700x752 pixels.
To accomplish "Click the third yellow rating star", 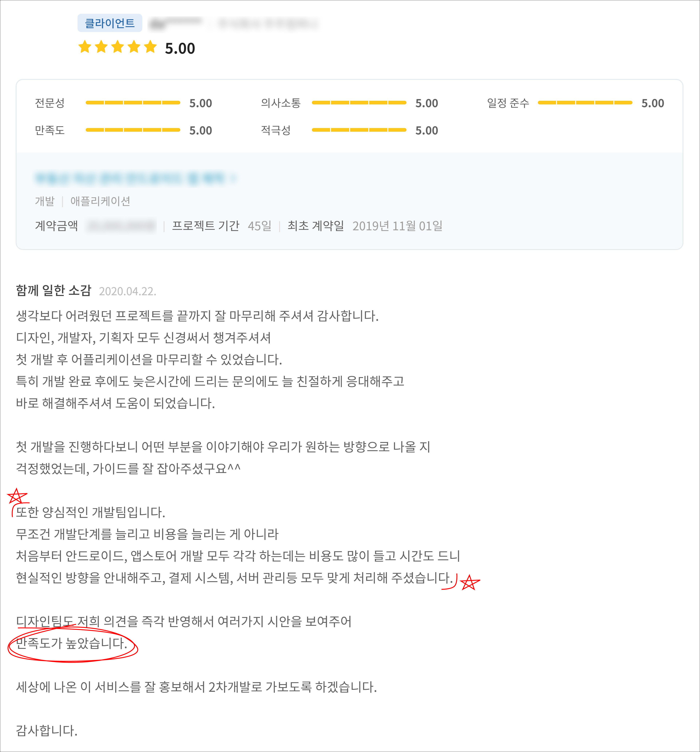I will coord(118,47).
